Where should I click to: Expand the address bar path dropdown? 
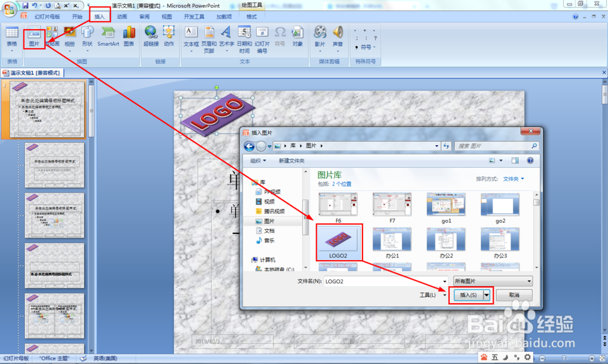[437, 146]
